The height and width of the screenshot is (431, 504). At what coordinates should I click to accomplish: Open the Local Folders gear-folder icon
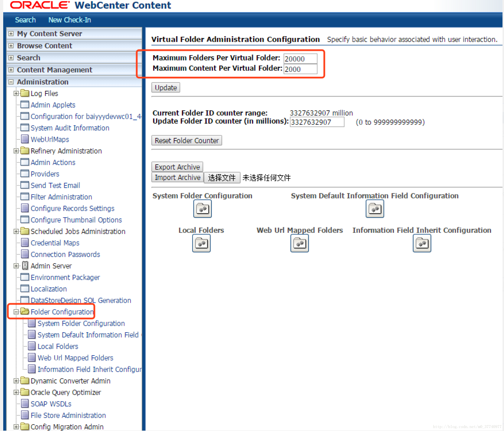coord(201,243)
